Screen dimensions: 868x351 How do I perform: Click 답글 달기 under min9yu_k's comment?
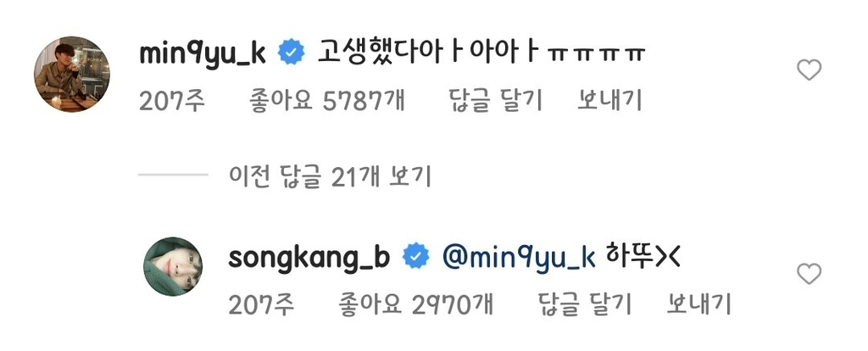click(494, 101)
